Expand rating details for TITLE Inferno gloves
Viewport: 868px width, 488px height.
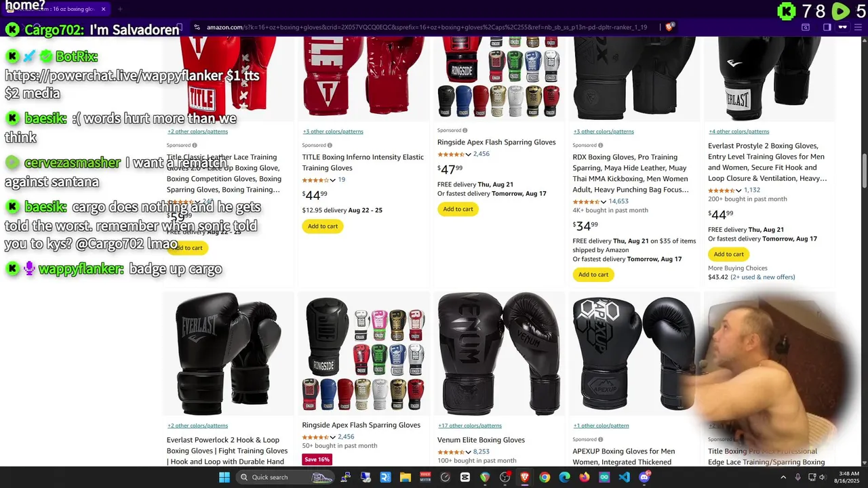tap(332, 180)
